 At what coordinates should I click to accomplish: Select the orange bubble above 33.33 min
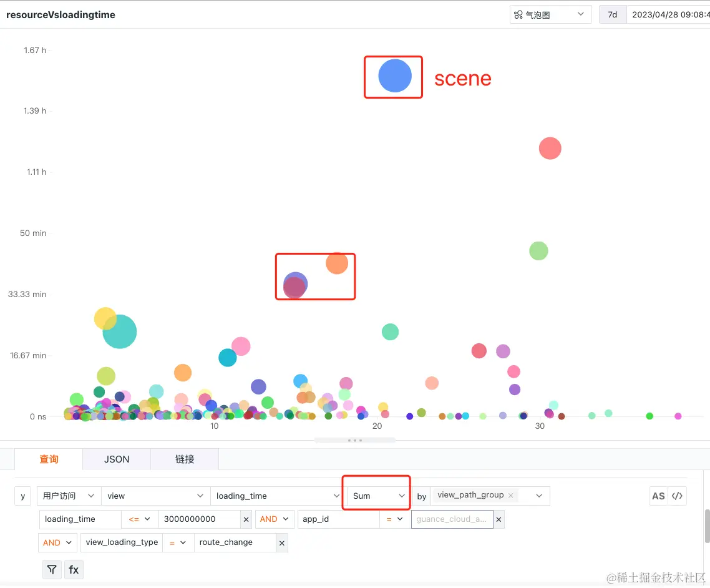pos(337,263)
